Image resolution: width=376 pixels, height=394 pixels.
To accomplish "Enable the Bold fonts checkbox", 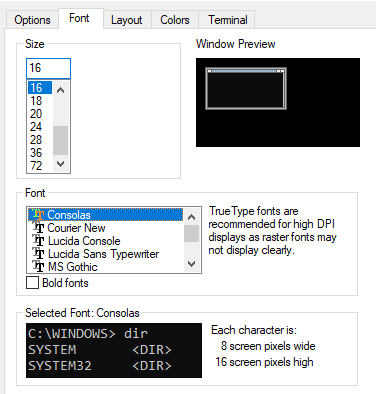I will coord(32,283).
